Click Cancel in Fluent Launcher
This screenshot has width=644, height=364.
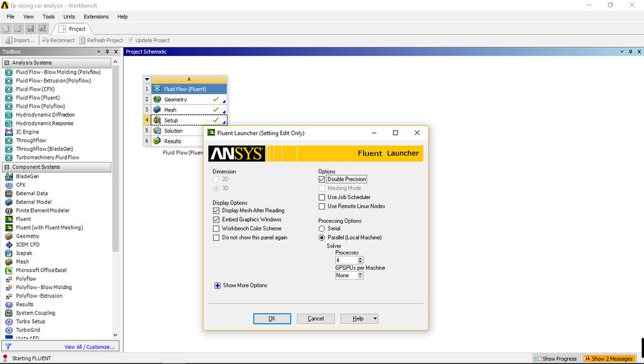316,319
